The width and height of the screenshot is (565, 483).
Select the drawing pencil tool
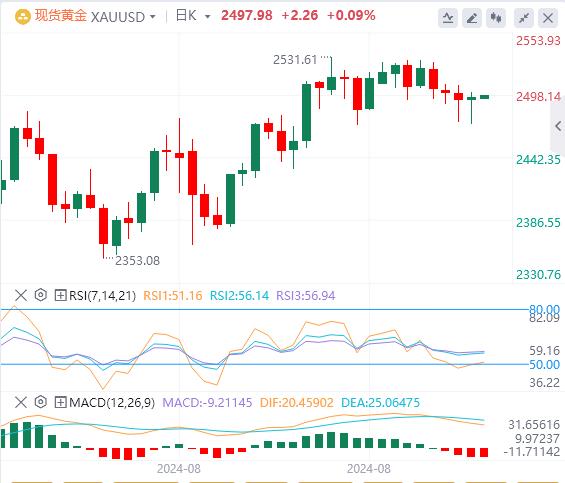tap(472, 18)
